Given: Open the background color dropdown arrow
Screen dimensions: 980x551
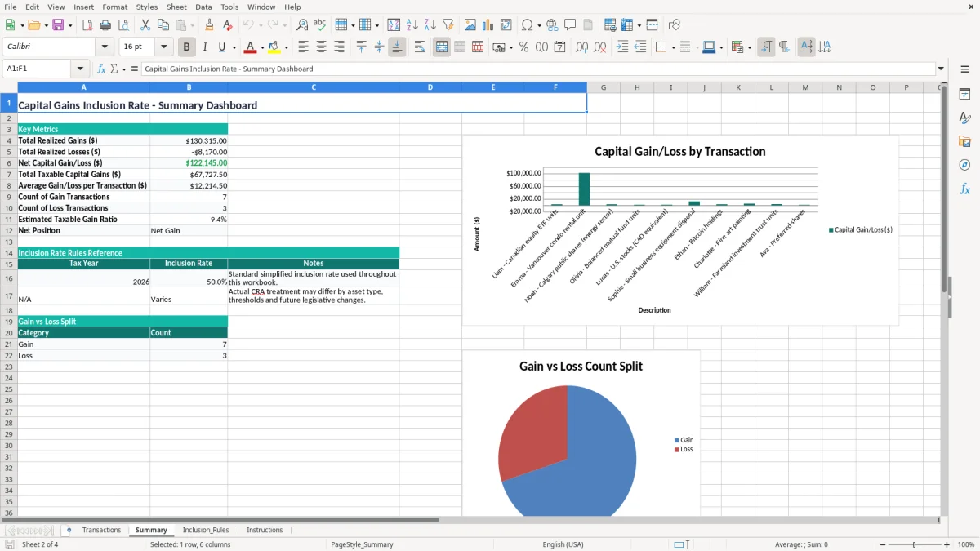Looking at the screenshot, I should (286, 47).
